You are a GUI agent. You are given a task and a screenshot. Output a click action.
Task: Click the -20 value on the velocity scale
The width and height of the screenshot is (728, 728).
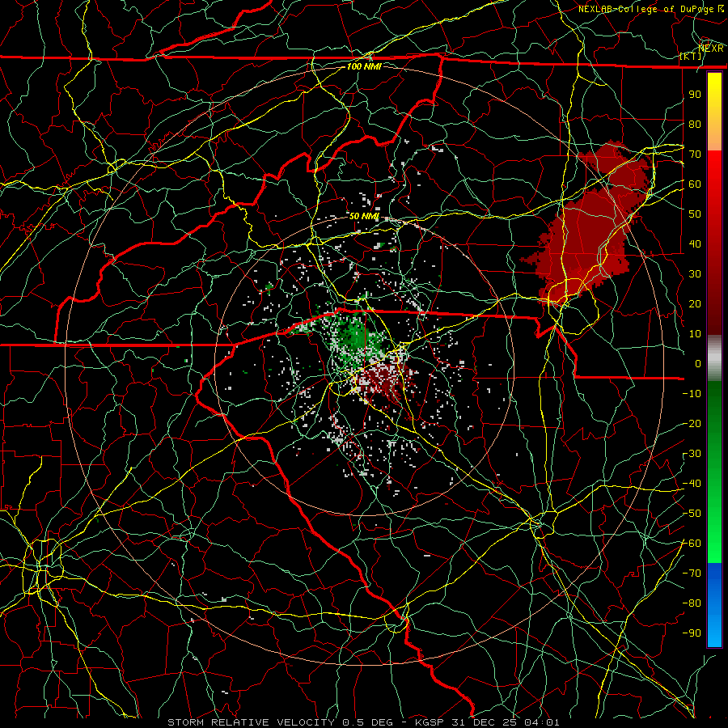(x=692, y=423)
